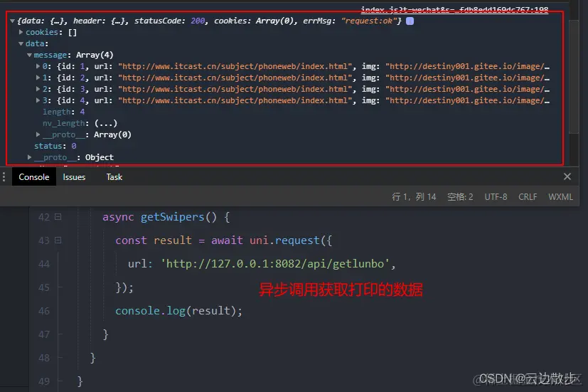Expand message item 2 with id 3
Viewport: 588px width, 392px height.
click(x=38, y=89)
